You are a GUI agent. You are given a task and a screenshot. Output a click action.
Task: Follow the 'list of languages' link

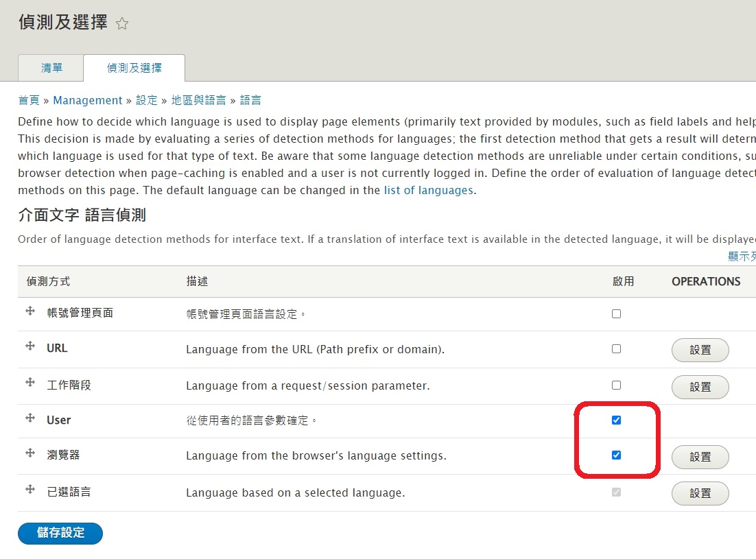(428, 190)
